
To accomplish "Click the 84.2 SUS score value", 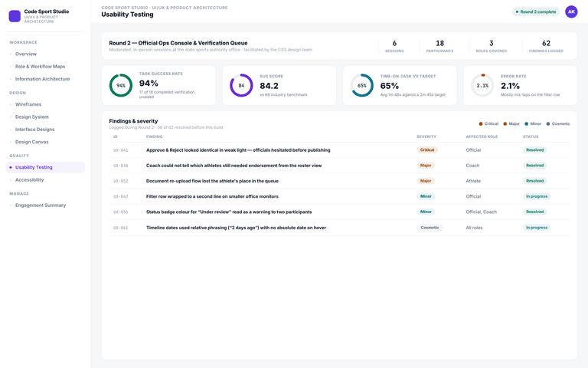I will click(269, 86).
